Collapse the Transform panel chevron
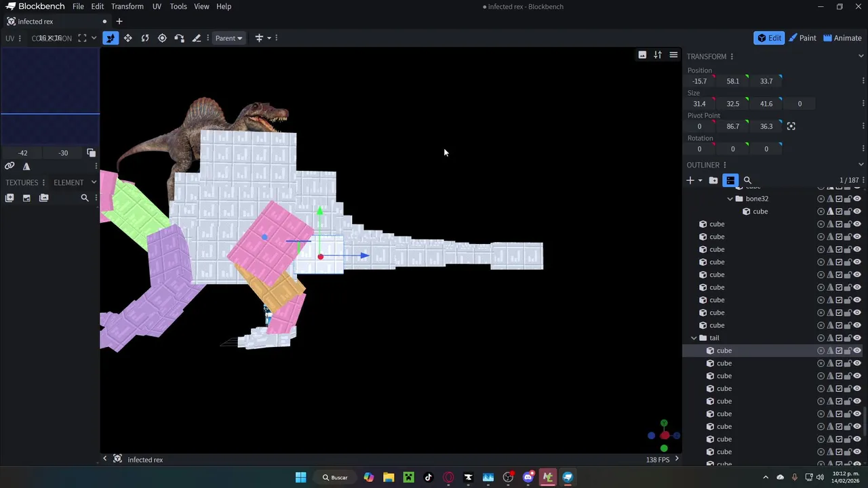The image size is (868, 488). tap(861, 56)
